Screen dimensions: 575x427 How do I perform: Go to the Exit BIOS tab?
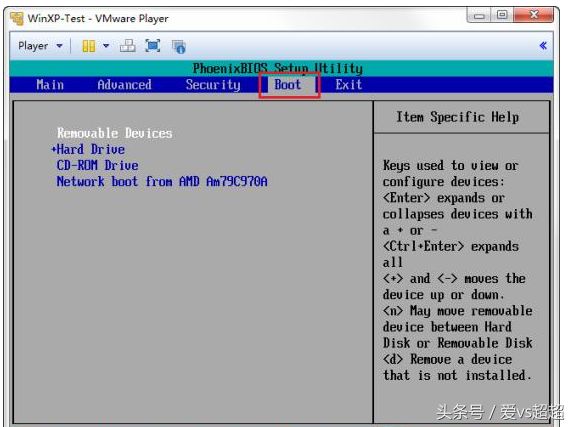point(348,85)
